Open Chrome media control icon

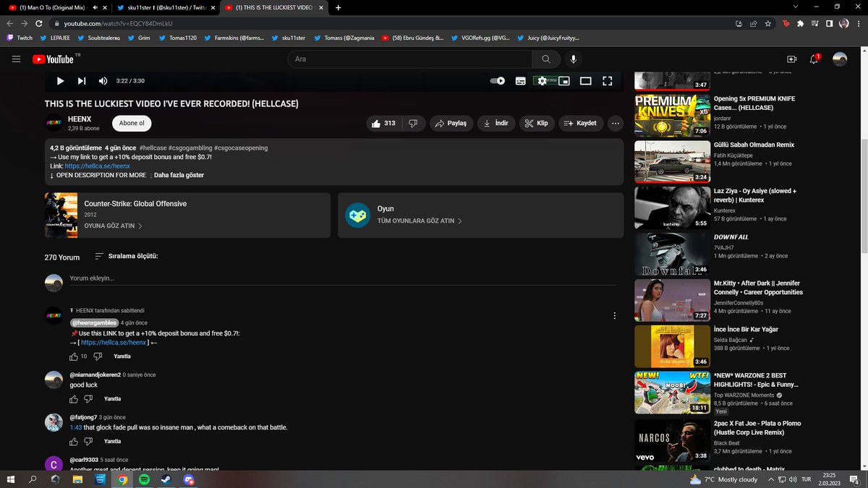815,23
